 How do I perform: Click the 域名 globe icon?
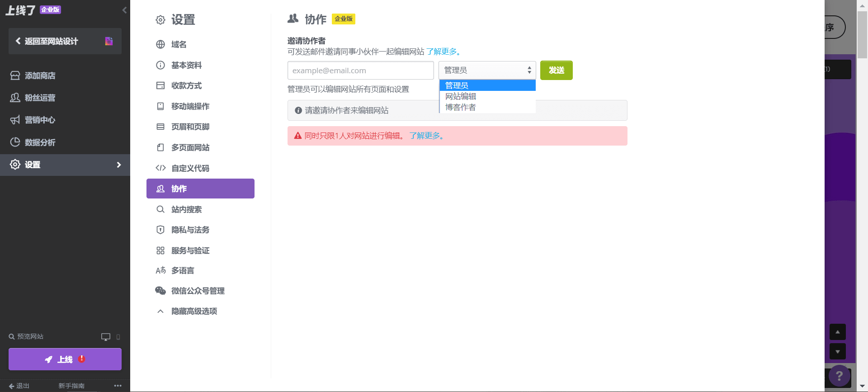(160, 44)
